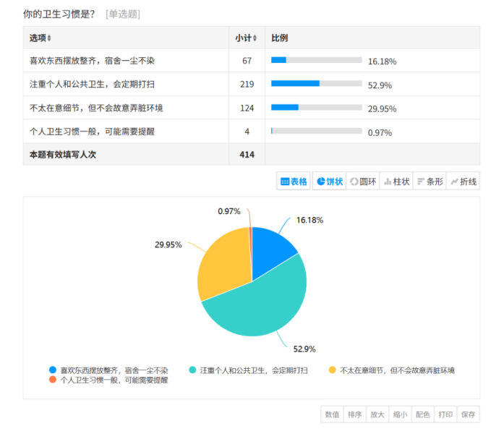Click the 排序 sort button
This screenshot has height=439, width=504.
point(354,414)
